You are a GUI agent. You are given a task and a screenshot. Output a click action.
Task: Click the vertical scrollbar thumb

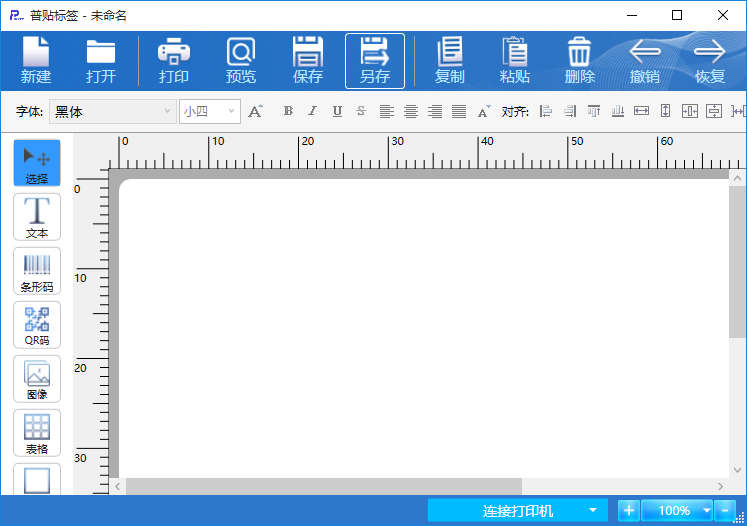click(737, 262)
